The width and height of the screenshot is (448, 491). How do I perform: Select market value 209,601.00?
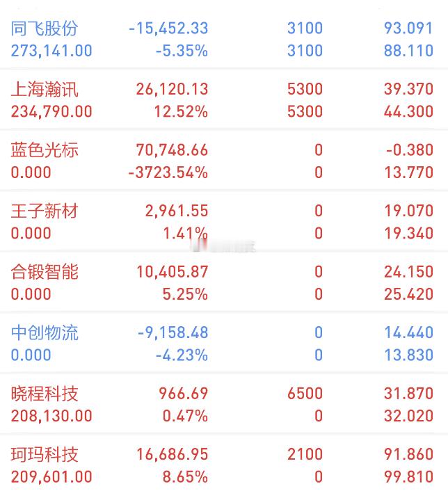(x=51, y=477)
